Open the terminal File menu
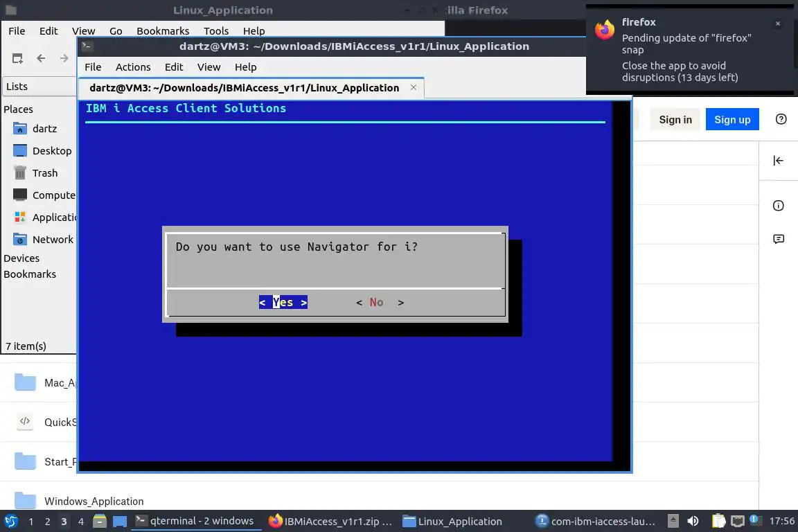This screenshot has height=532, width=798. click(93, 67)
